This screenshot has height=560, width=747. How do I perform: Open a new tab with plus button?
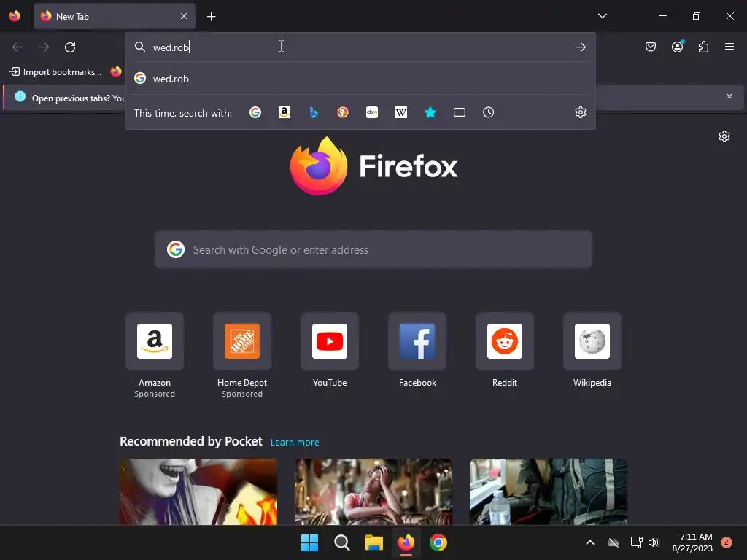(x=211, y=17)
